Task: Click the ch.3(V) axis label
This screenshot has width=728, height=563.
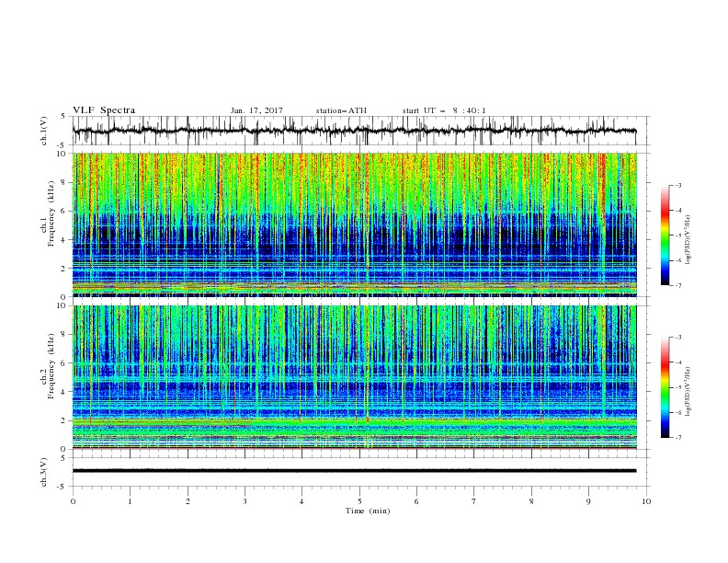Action: (44, 472)
